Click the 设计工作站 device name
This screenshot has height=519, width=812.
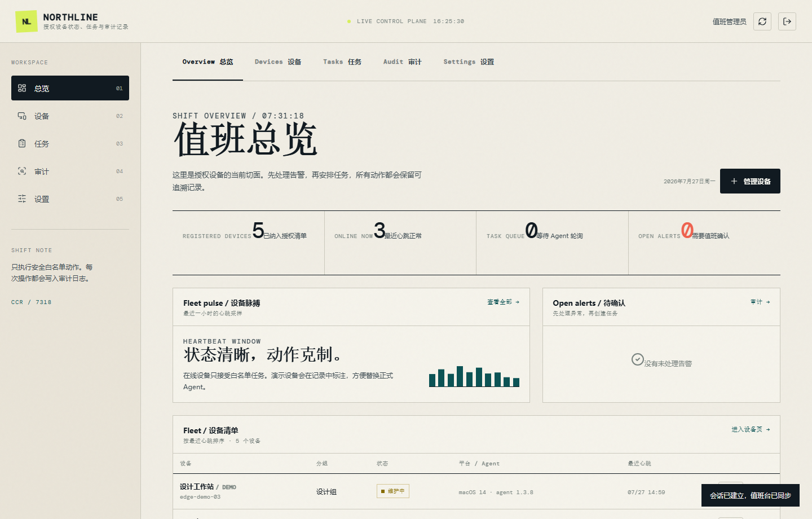(197, 486)
